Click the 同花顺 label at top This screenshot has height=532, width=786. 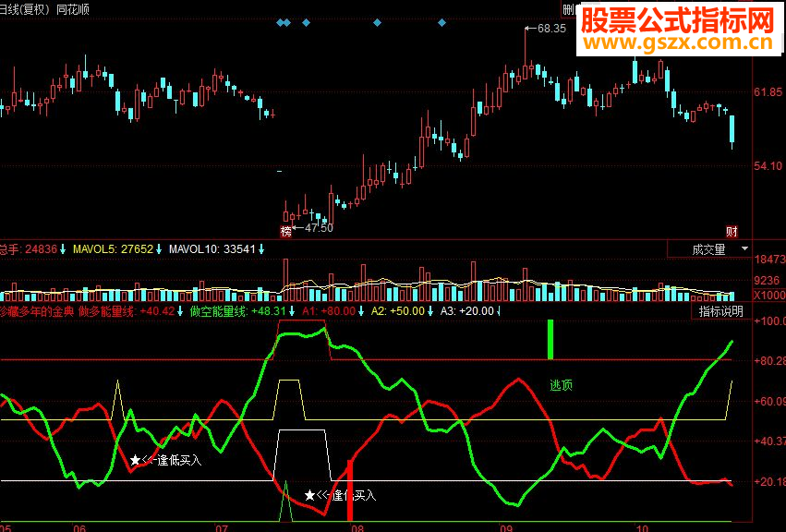pyautogui.click(x=73, y=9)
